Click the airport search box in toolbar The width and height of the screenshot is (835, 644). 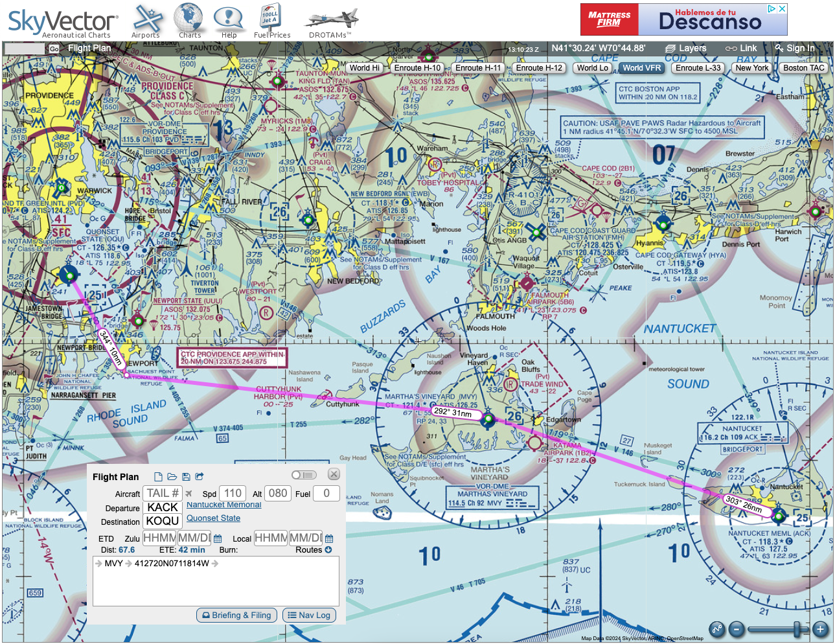[25, 49]
